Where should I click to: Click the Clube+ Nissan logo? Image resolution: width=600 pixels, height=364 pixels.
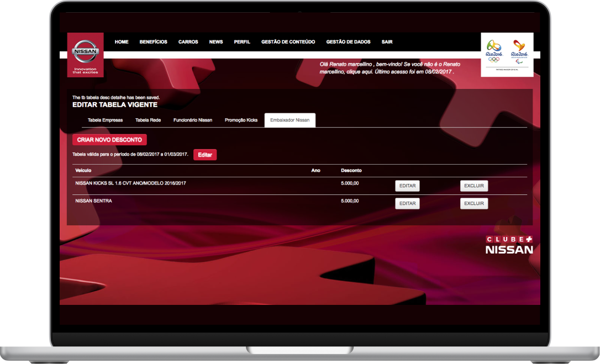tap(509, 245)
